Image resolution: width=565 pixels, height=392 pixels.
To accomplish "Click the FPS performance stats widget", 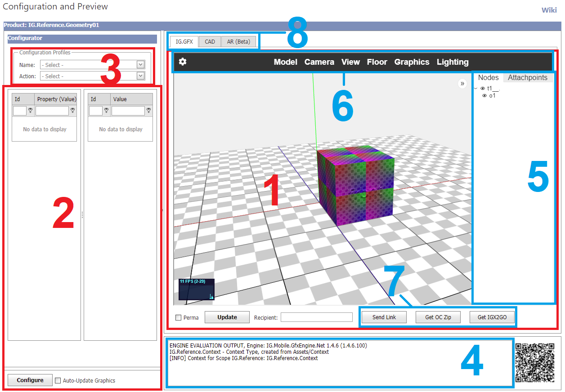I will 196,289.
